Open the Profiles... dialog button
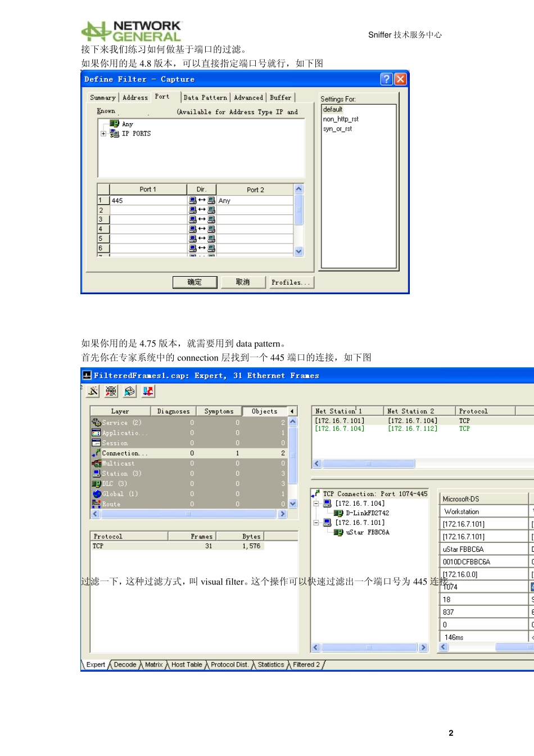This screenshot has width=534, height=756. point(290,282)
